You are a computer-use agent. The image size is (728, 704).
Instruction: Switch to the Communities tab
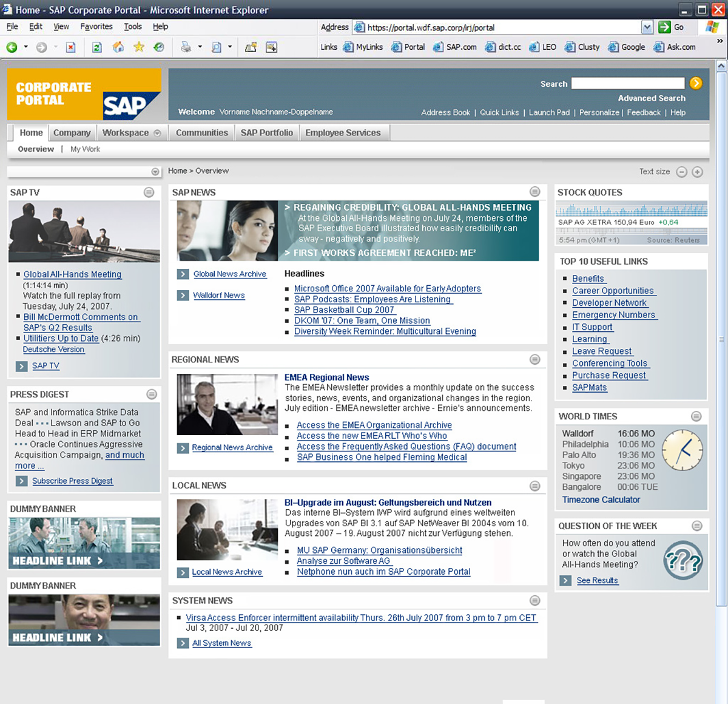[x=201, y=132]
